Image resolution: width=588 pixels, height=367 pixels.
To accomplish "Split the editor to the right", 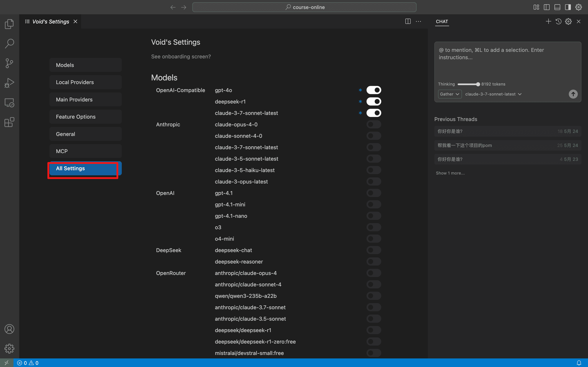I will (408, 21).
